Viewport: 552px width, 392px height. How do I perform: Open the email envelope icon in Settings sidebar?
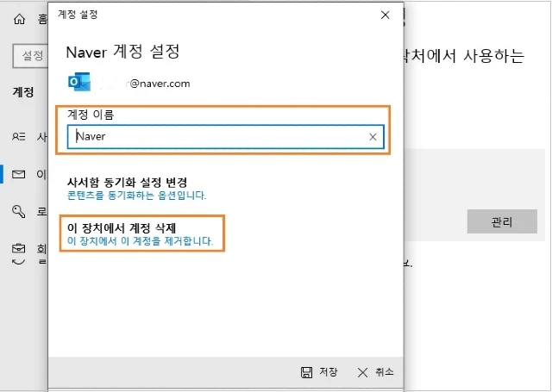19,174
